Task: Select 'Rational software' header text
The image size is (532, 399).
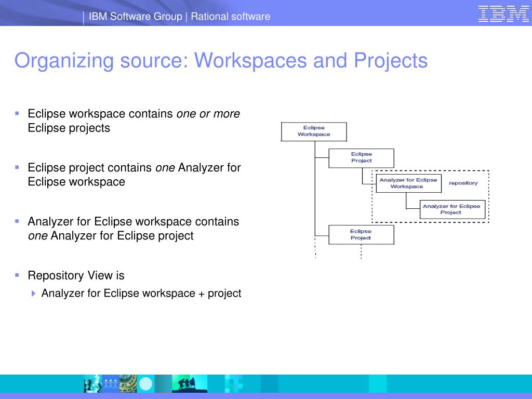Action: click(x=230, y=16)
